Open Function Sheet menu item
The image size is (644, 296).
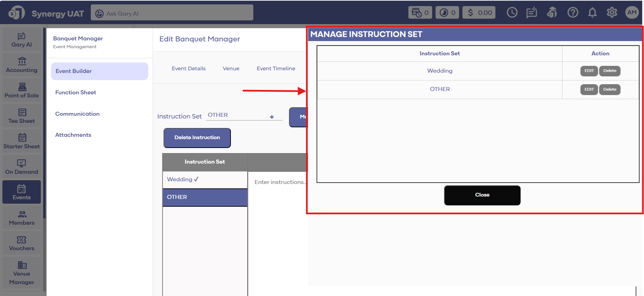[75, 92]
